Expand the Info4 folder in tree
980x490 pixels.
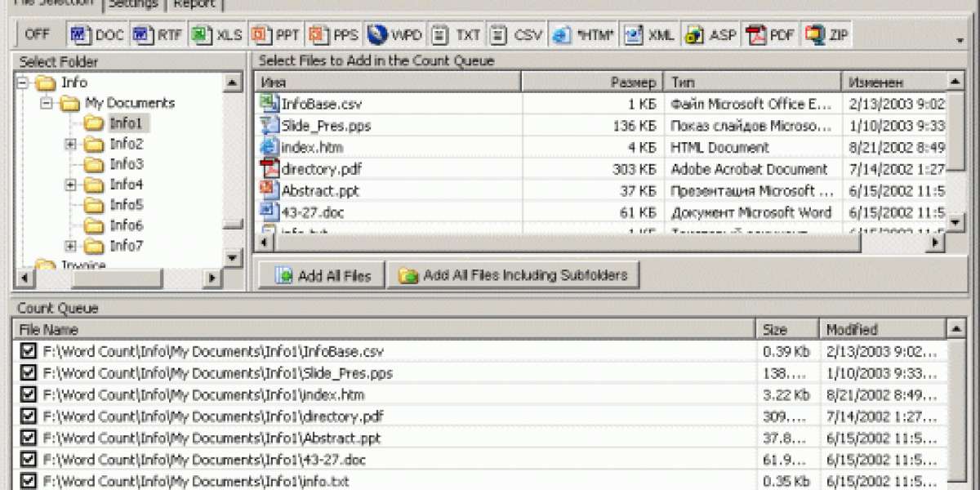pos(70,185)
